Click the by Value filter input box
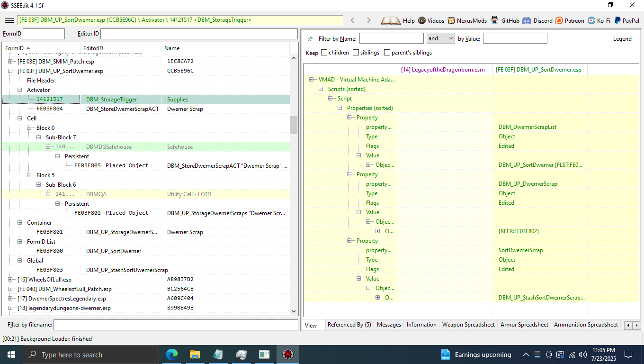This screenshot has width=644, height=364. (515, 38)
